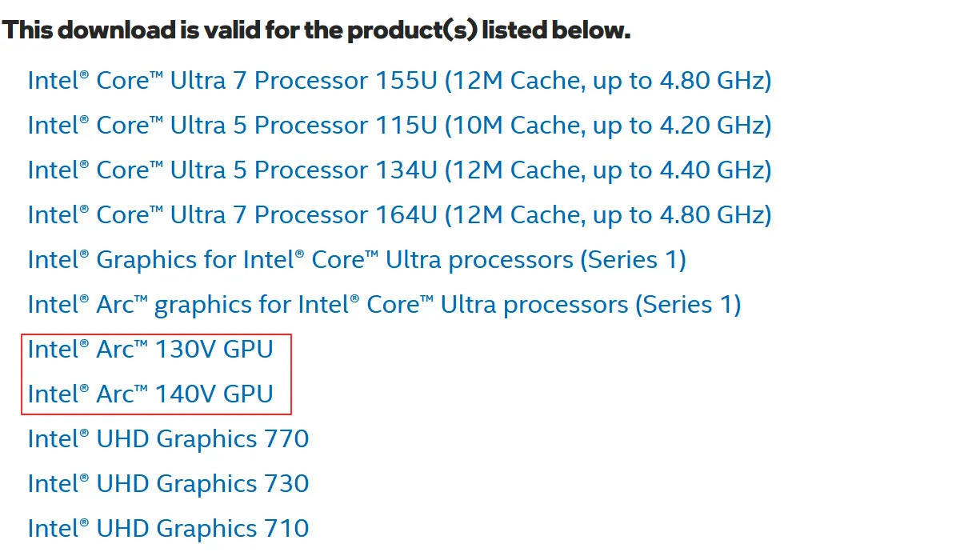The width and height of the screenshot is (960, 560).
Task: Open the last UHD Graphics entry in list
Action: tap(168, 529)
